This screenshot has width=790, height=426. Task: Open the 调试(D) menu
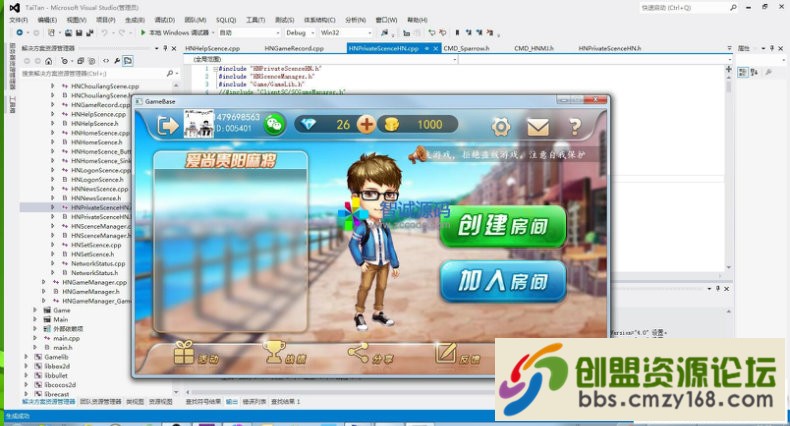tap(164, 20)
